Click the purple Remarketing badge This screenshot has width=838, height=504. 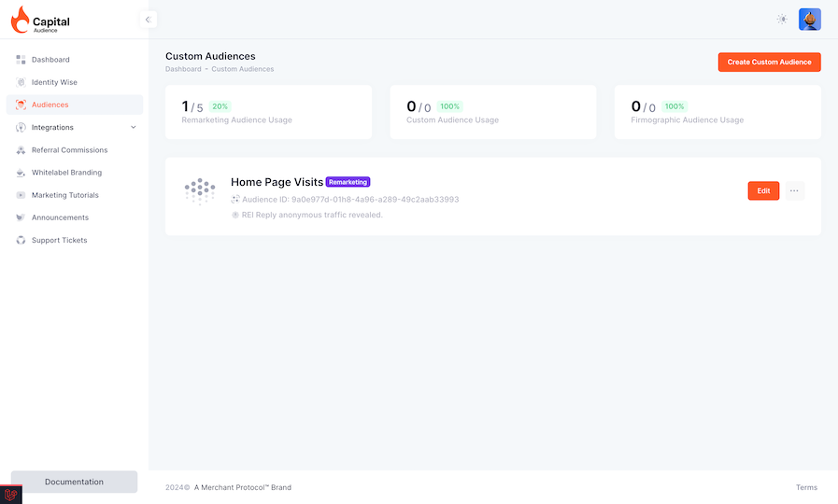point(348,182)
